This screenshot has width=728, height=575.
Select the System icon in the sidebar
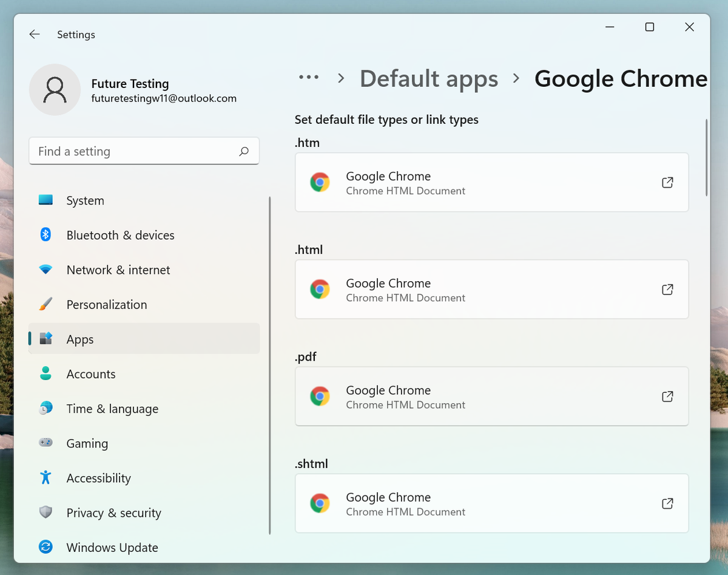(x=45, y=200)
